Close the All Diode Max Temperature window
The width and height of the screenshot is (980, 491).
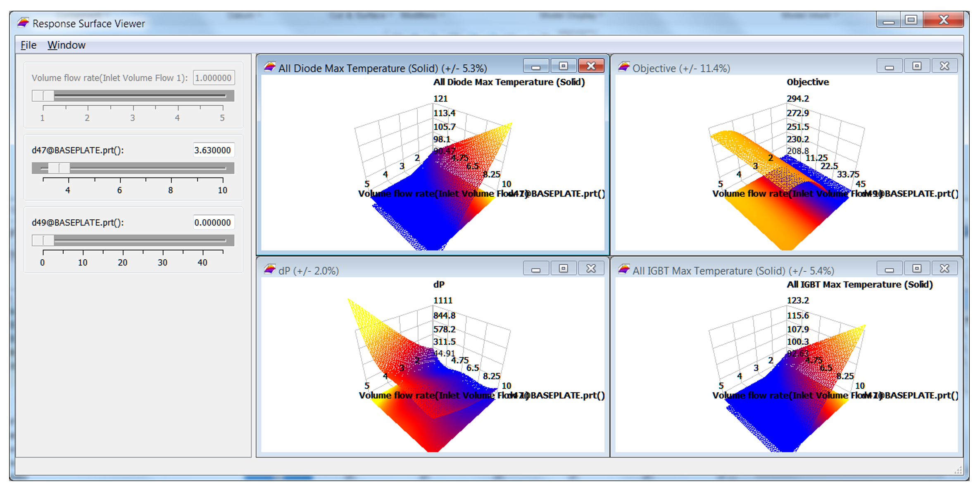pyautogui.click(x=591, y=66)
